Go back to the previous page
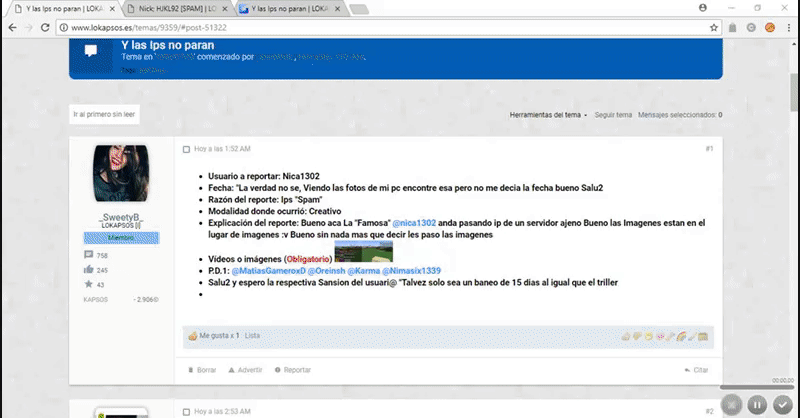The image size is (800, 418). [x=12, y=28]
